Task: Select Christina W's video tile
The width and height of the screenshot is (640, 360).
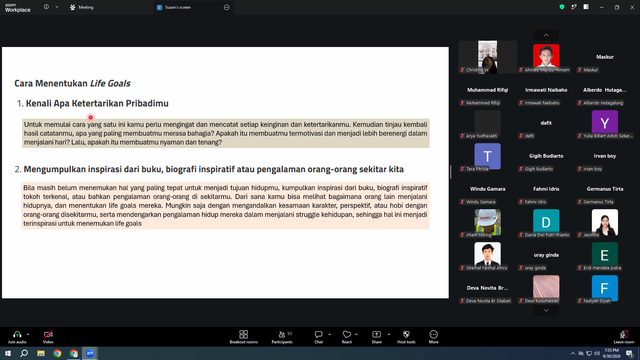Action: click(x=488, y=57)
